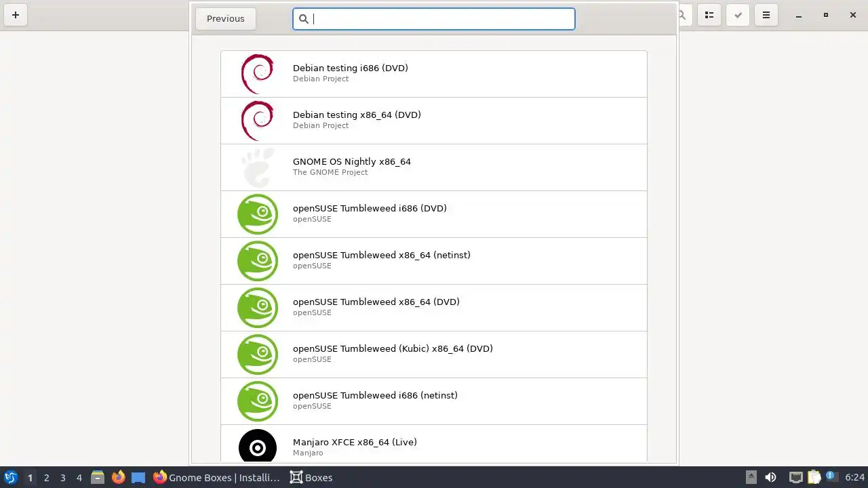The image size is (868, 488).
Task: Open the file manager from taskbar
Action: pyautogui.click(x=98, y=477)
